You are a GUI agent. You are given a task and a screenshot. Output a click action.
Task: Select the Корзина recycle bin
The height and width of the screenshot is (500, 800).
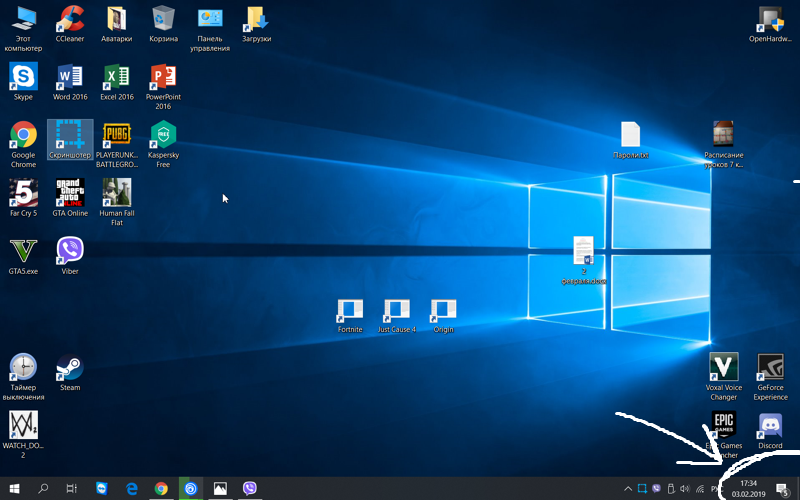(163, 24)
